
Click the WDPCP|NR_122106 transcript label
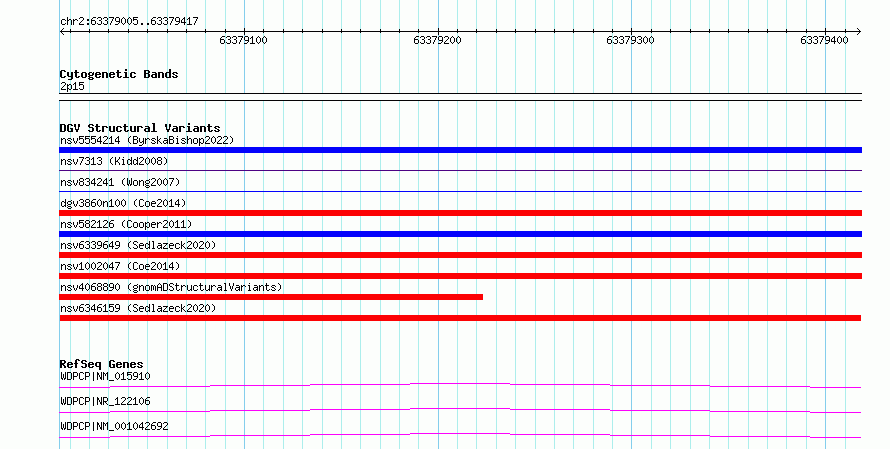click(x=105, y=401)
